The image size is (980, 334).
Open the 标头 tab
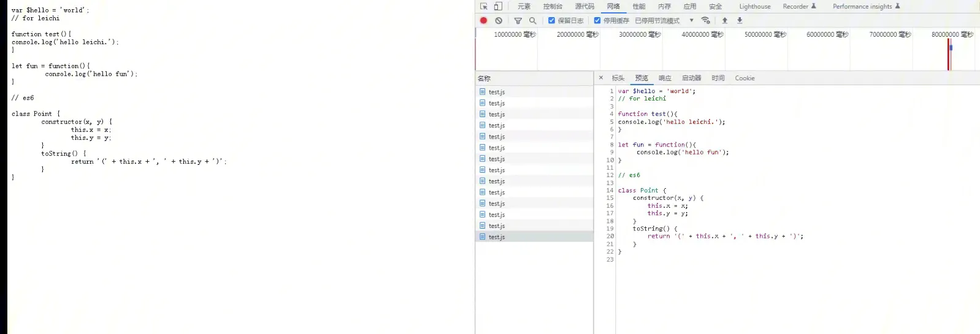coord(618,78)
